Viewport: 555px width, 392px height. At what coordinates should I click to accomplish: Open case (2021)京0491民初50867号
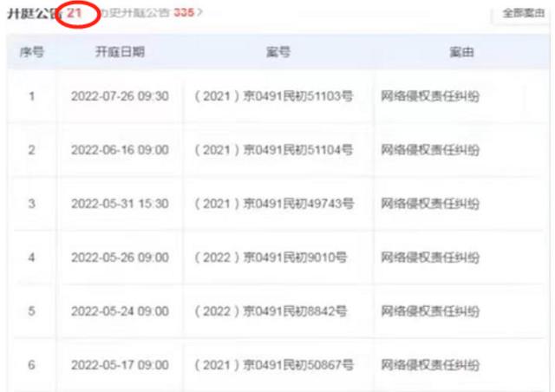274,365
